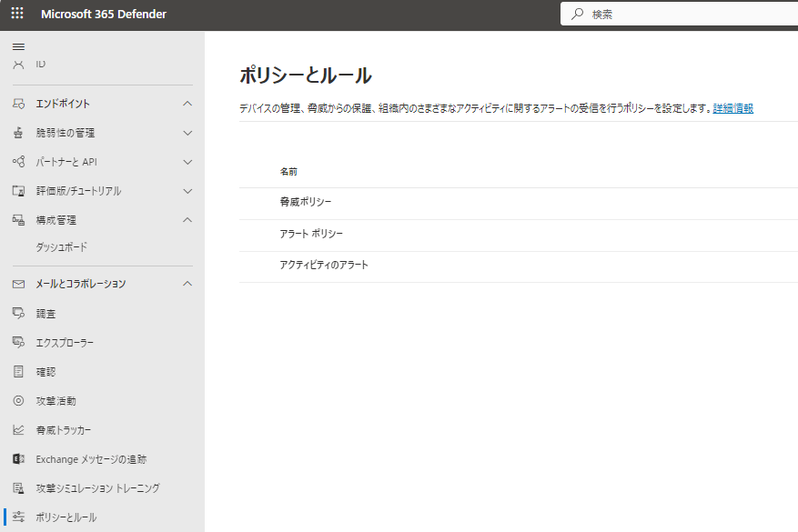
Task: Collapse the 構成管理 chevron
Action: [187, 220]
